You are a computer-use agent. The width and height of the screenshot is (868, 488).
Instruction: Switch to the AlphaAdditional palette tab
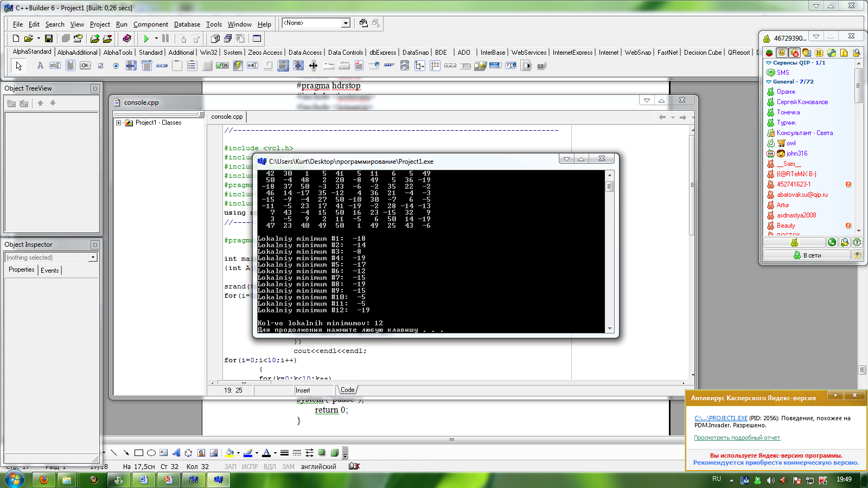[x=78, y=53]
